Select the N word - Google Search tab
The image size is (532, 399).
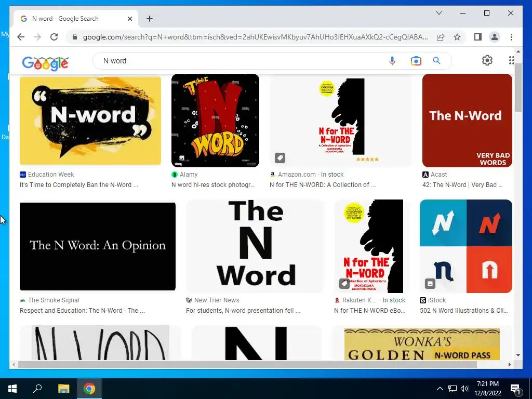pos(76,19)
